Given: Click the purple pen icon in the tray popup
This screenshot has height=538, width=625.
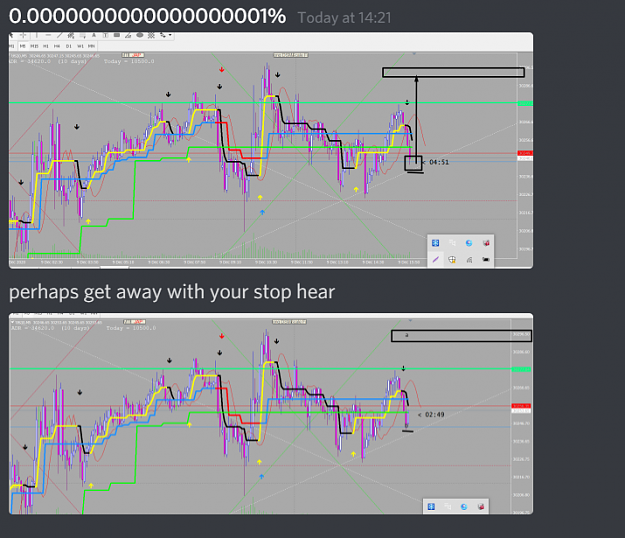Looking at the screenshot, I should coord(435,259).
